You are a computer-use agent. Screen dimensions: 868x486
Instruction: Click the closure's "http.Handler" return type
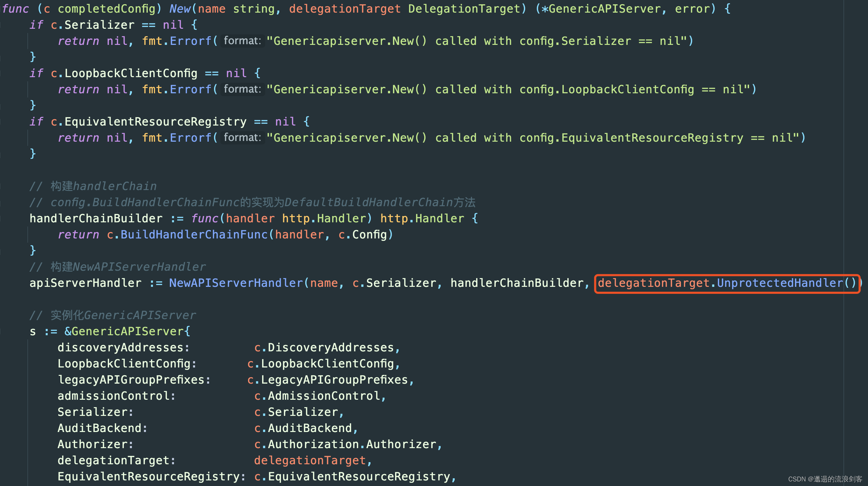point(422,218)
